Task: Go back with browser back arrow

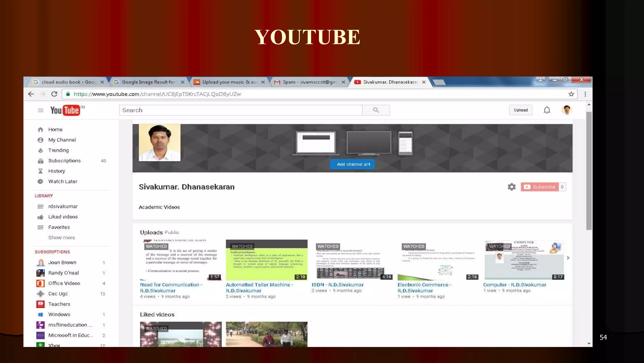Action: point(31,94)
